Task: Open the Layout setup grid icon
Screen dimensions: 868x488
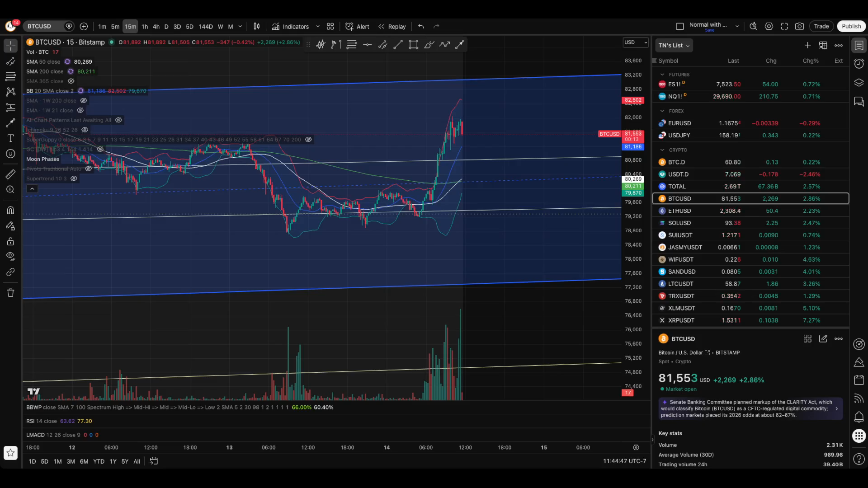Action: click(x=330, y=27)
